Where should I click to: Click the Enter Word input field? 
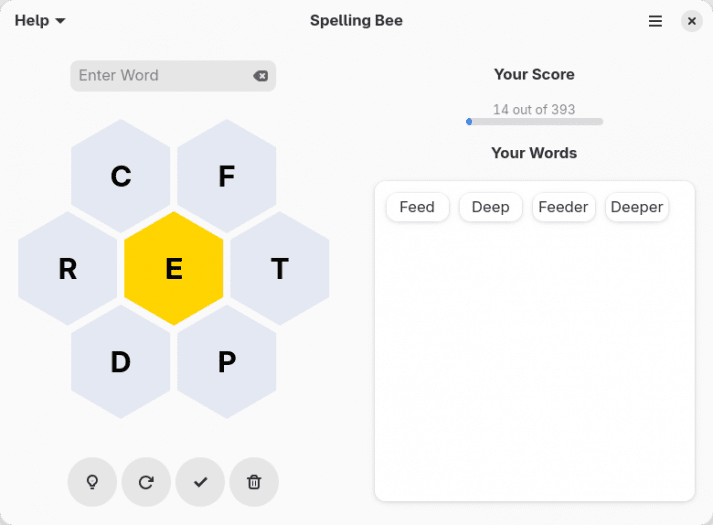pos(173,76)
